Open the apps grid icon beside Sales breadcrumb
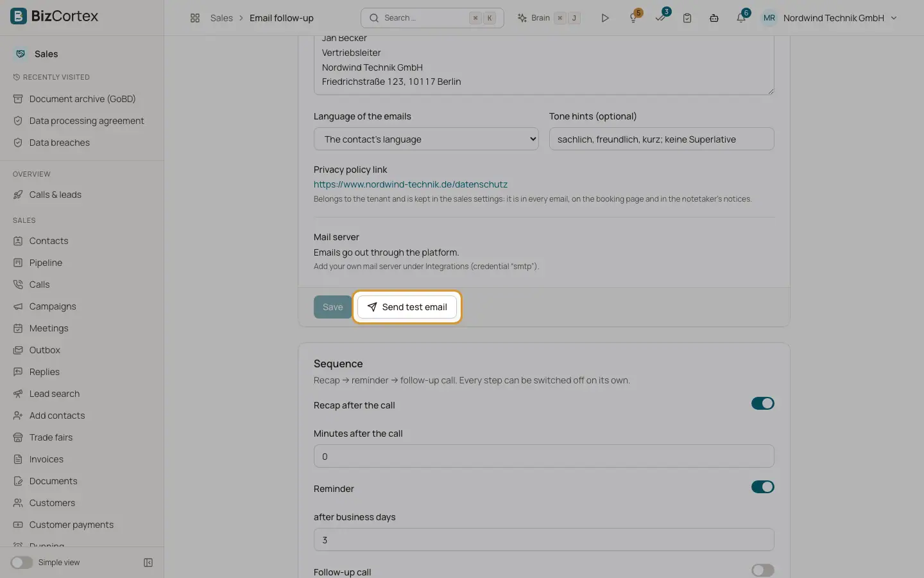The width and height of the screenshot is (924, 578). click(x=195, y=18)
